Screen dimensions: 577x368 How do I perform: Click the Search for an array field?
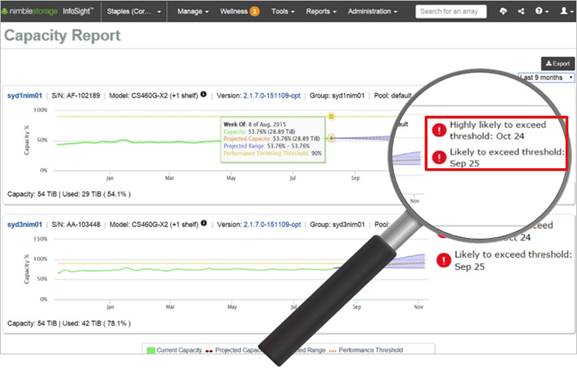451,11
